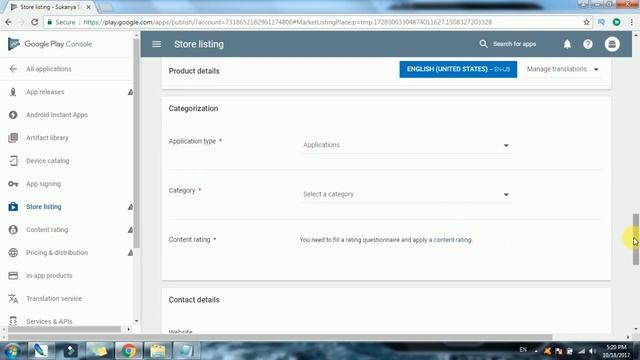
Task: Click the Artifact library icon
Action: 13,138
